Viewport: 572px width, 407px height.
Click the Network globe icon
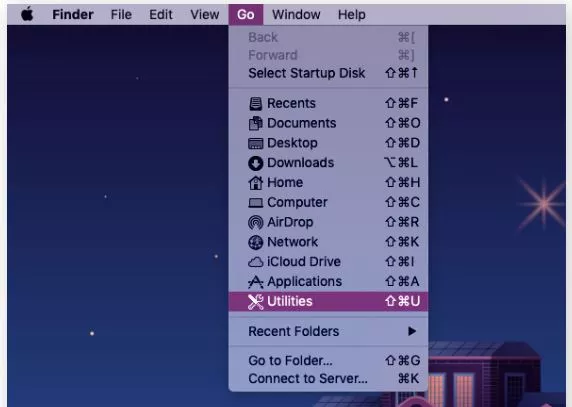coord(255,242)
